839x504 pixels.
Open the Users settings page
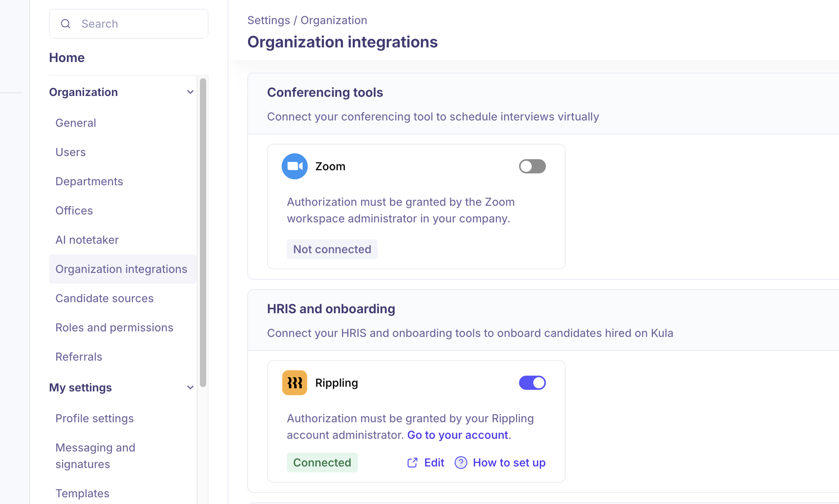click(x=71, y=152)
